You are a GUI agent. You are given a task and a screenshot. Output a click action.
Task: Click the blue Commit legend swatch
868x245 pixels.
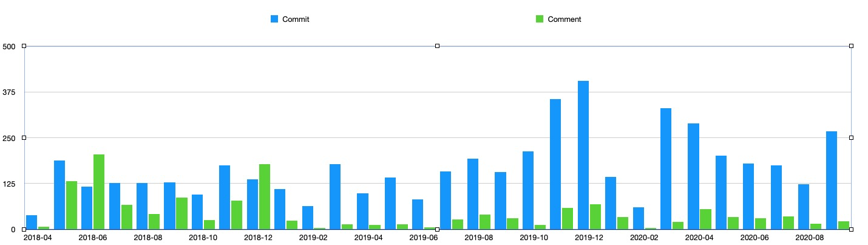click(274, 19)
